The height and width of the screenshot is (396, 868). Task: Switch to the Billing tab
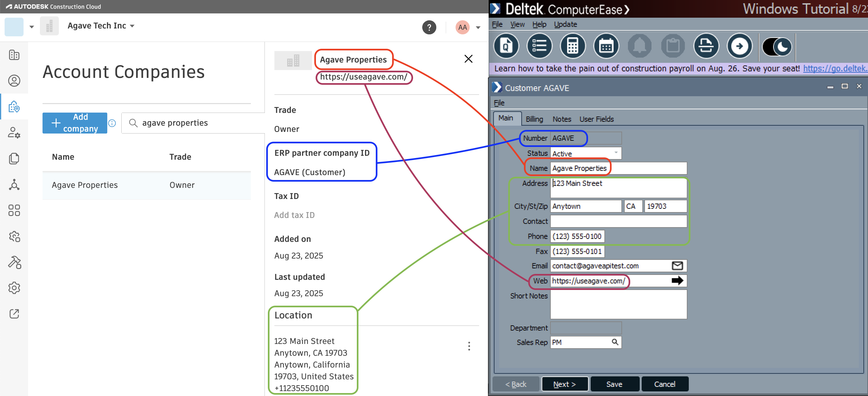[x=534, y=119]
